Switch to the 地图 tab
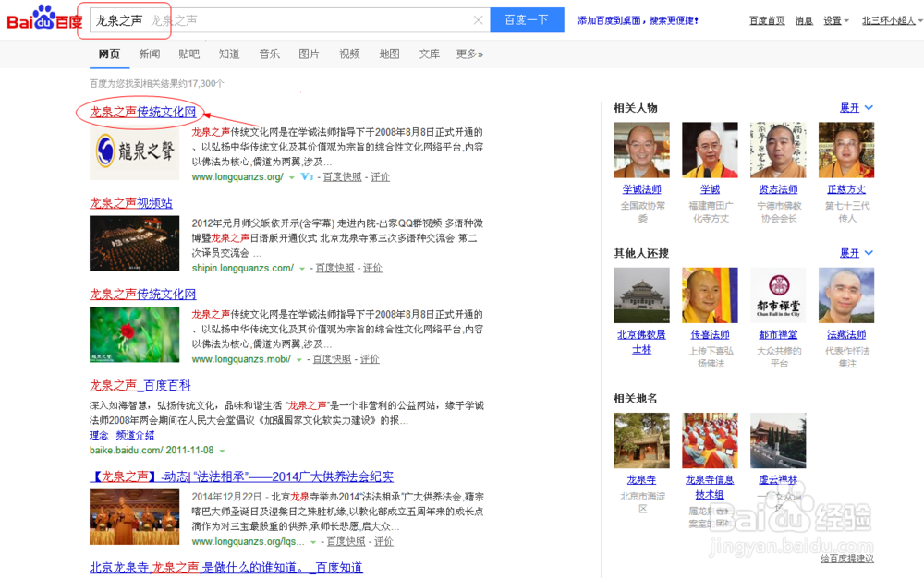The width and height of the screenshot is (924, 578). click(x=389, y=54)
